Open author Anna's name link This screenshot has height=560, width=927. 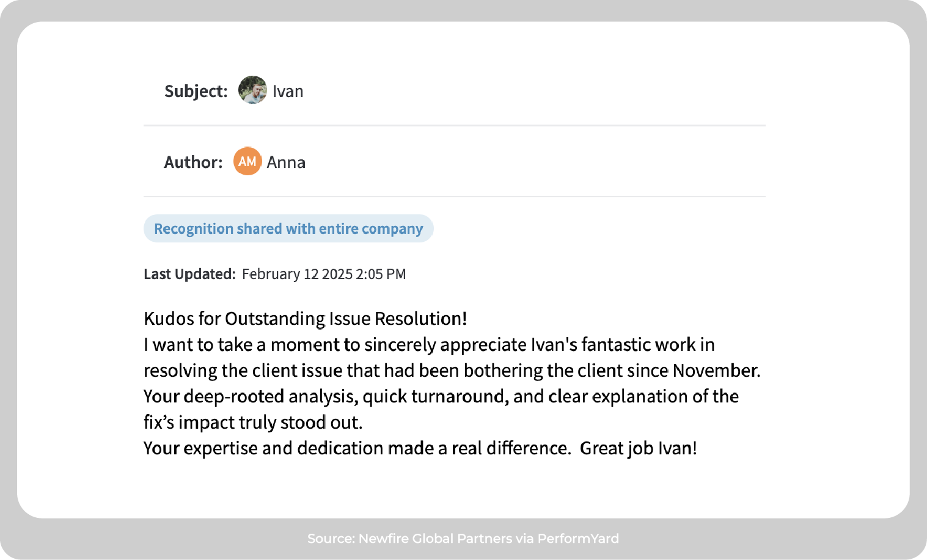pos(286,162)
